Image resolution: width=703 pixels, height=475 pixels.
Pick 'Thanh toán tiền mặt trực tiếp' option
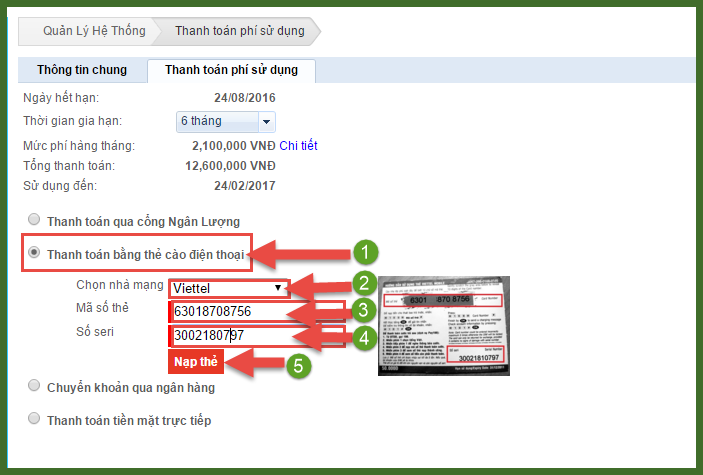(x=35, y=420)
